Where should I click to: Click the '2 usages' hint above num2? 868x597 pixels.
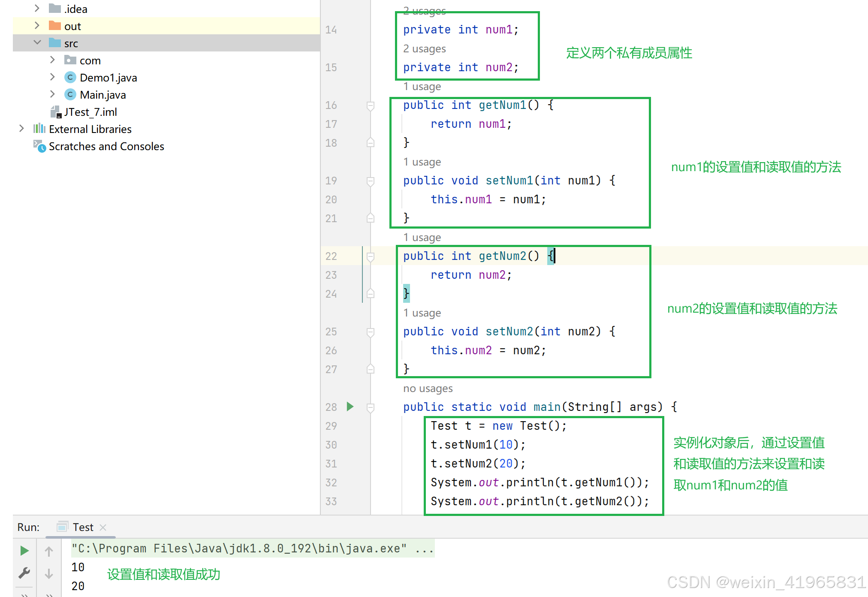click(x=424, y=49)
